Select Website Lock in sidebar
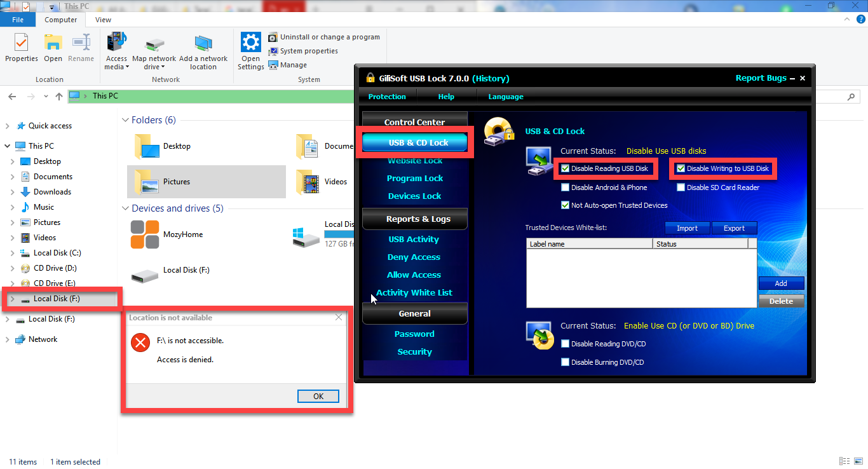 (415, 161)
